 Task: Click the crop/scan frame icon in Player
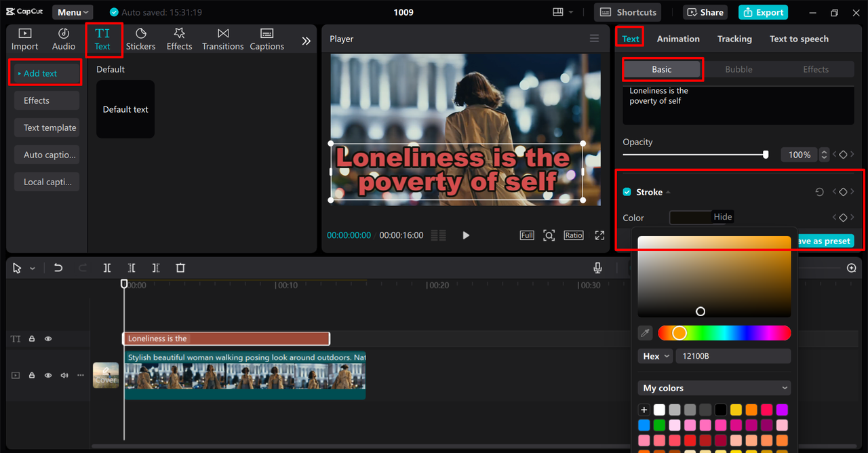click(549, 235)
